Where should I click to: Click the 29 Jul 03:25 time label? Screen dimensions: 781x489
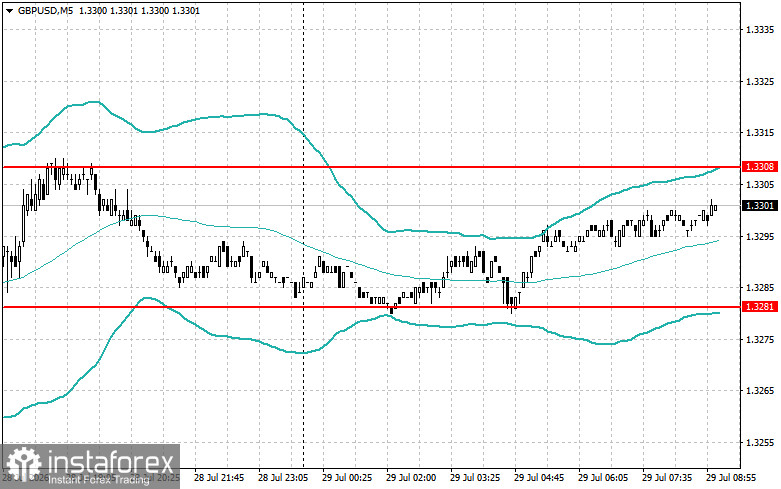pos(475,478)
